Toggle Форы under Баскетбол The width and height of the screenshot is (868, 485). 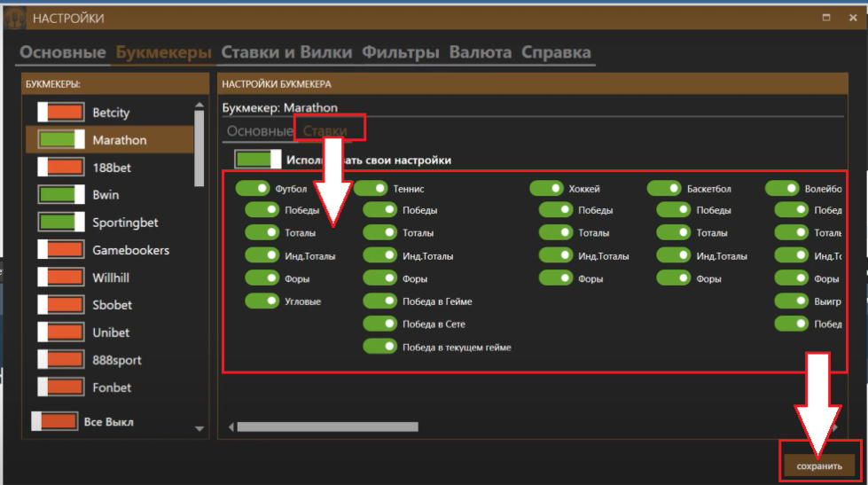(674, 278)
